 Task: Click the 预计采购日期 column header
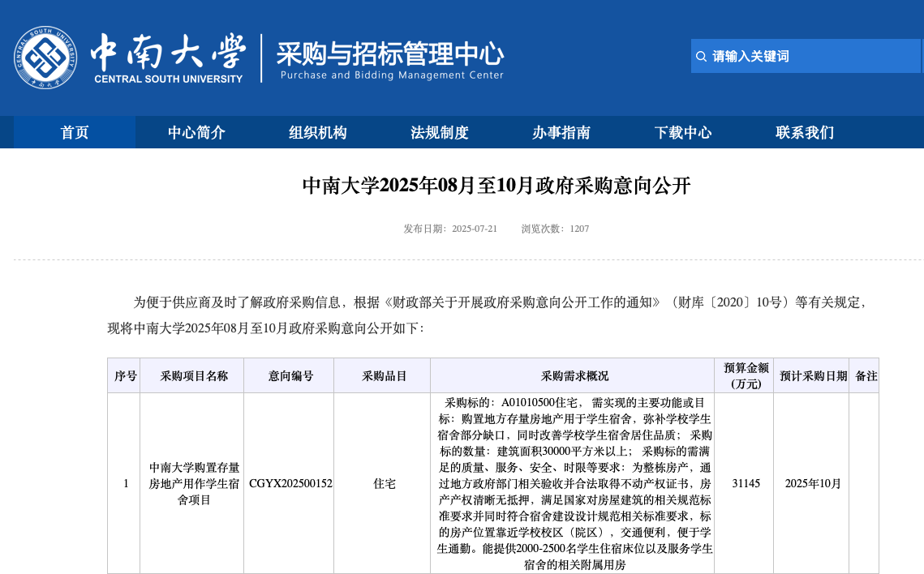tap(813, 375)
